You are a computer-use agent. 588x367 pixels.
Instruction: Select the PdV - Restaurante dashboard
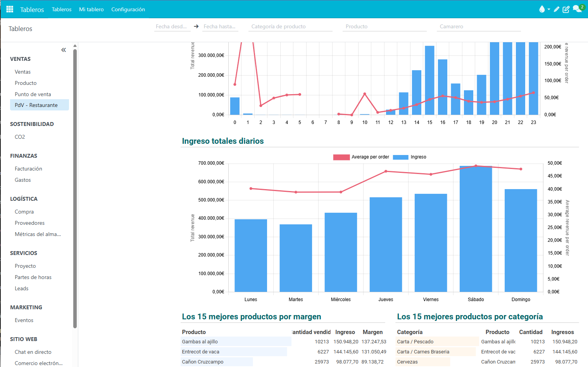pos(40,105)
